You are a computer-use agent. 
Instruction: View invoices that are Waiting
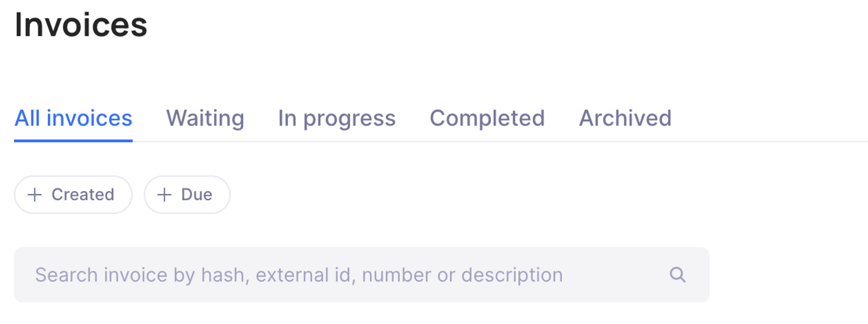click(205, 118)
